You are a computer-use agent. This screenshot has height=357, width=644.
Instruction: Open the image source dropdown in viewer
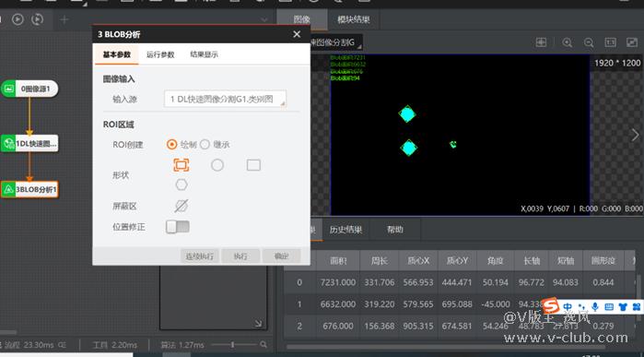[337, 42]
